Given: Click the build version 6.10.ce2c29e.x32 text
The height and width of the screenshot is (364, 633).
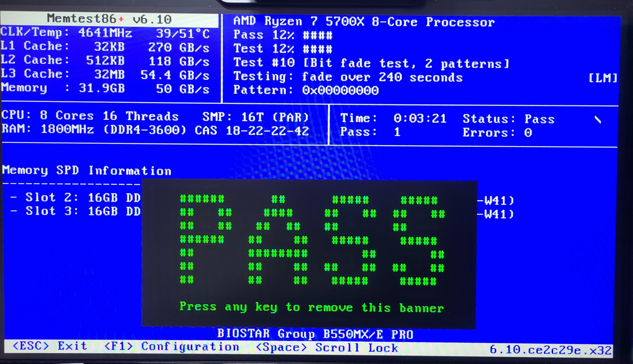Looking at the screenshot, I should pos(550,350).
